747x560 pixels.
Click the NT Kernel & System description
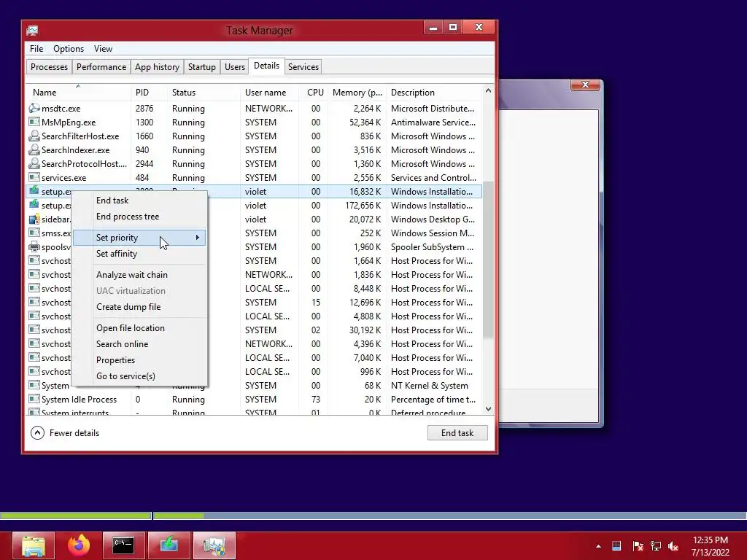(x=429, y=385)
